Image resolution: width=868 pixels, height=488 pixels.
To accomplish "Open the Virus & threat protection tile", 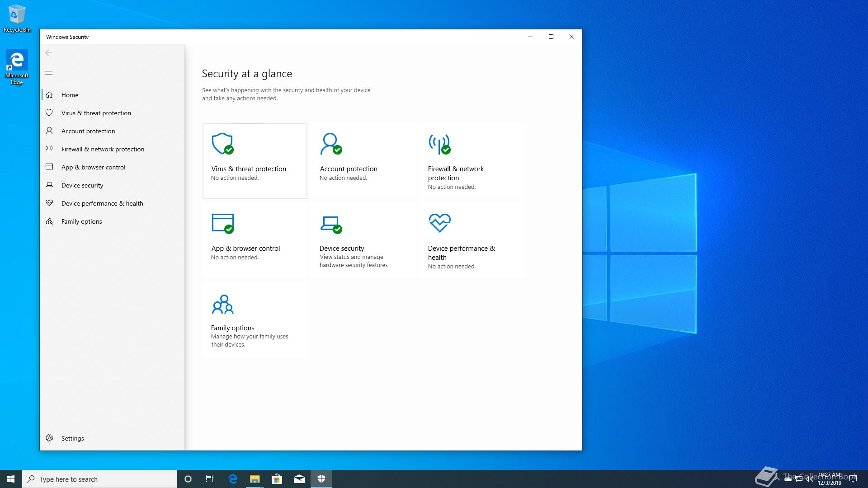I will [255, 161].
